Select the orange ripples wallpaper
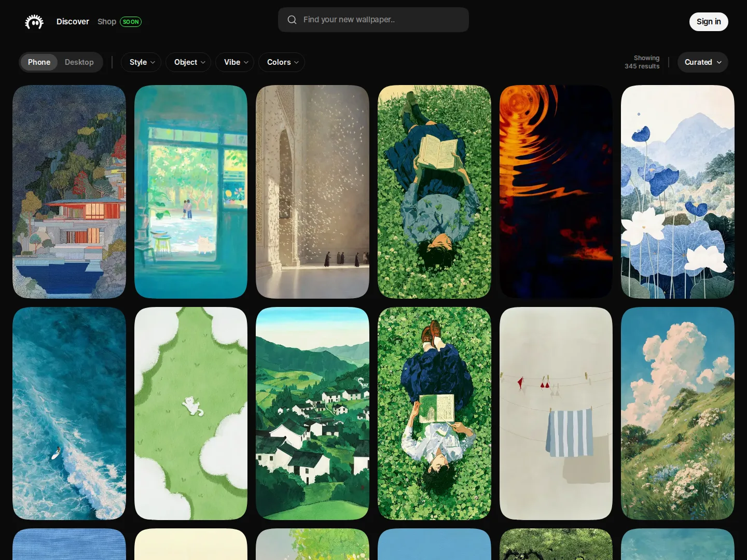Viewport: 747px width, 560px height. click(x=556, y=192)
